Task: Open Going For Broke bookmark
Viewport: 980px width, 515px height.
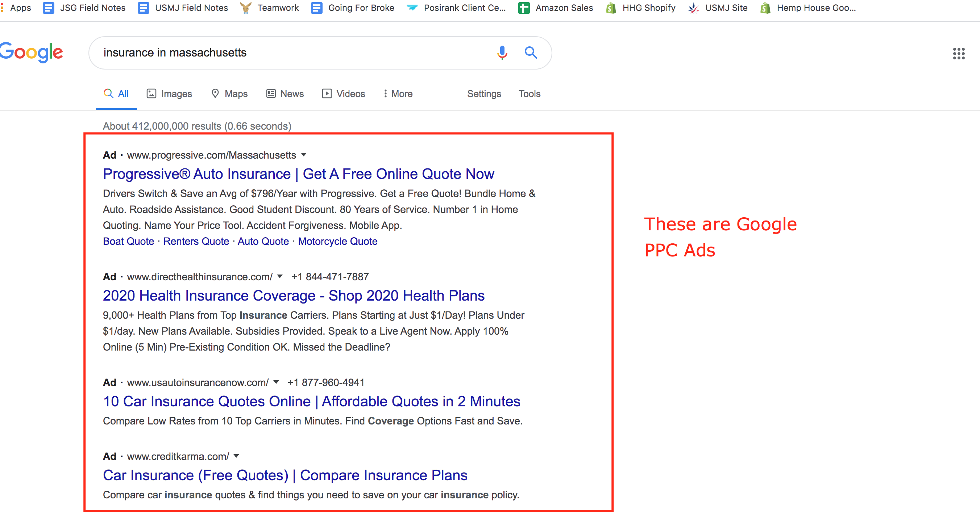Action: coord(353,8)
